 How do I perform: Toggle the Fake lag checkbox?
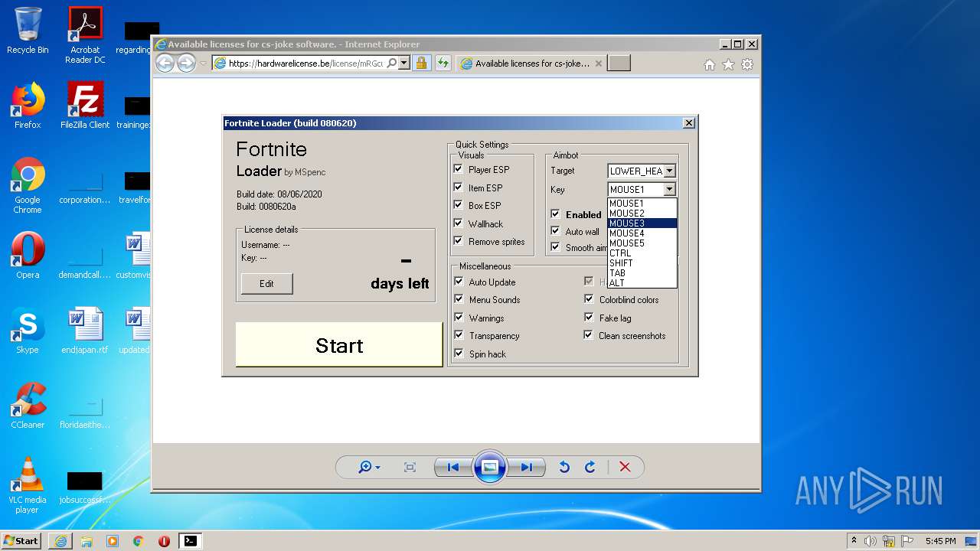(x=589, y=318)
